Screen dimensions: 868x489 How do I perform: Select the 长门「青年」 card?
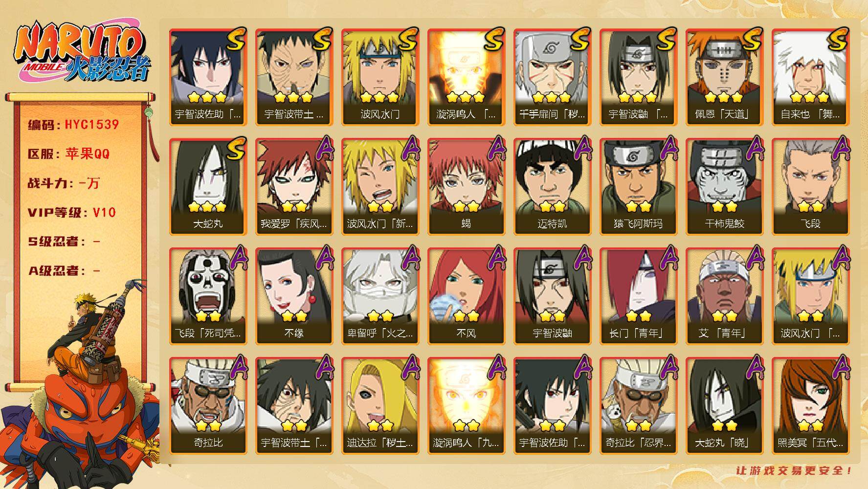[x=638, y=296]
